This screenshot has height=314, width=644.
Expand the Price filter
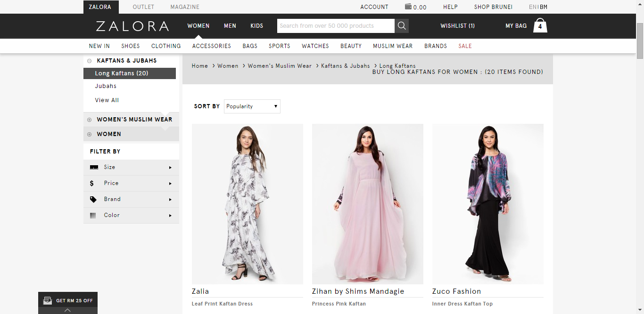[x=131, y=184]
